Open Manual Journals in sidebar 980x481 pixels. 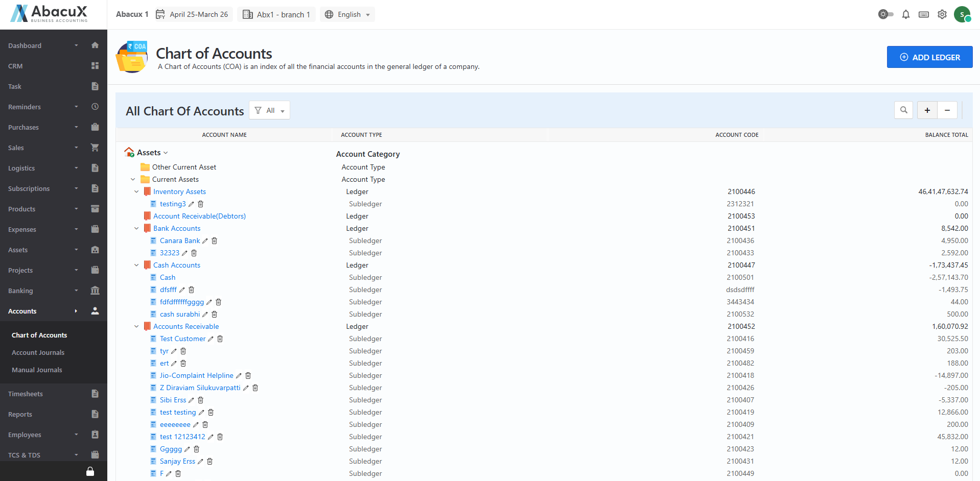[37, 370]
